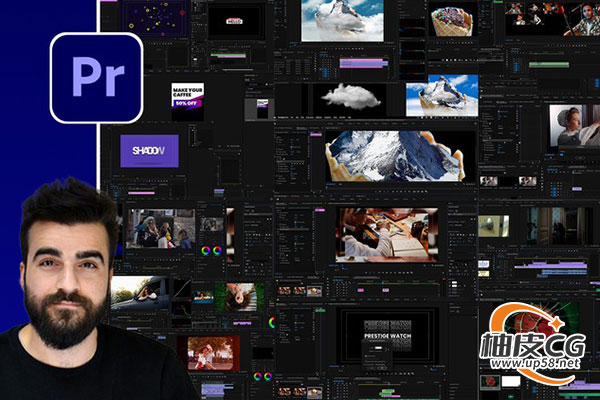Click the 'HELLO' badge title preview

tap(234, 21)
